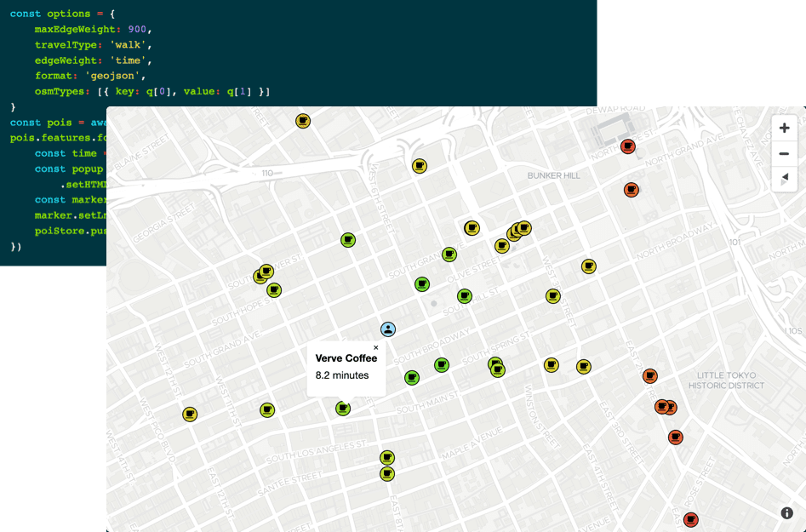The image size is (806, 532).
Task: Select lone green coffee marker southeast of Georgia Street label
Action: [x=348, y=240]
